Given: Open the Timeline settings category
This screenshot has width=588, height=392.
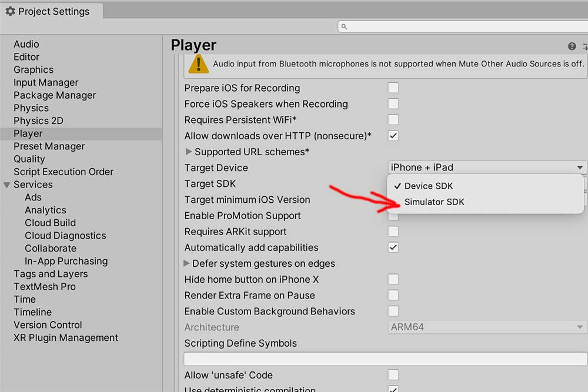Looking at the screenshot, I should click(32, 312).
